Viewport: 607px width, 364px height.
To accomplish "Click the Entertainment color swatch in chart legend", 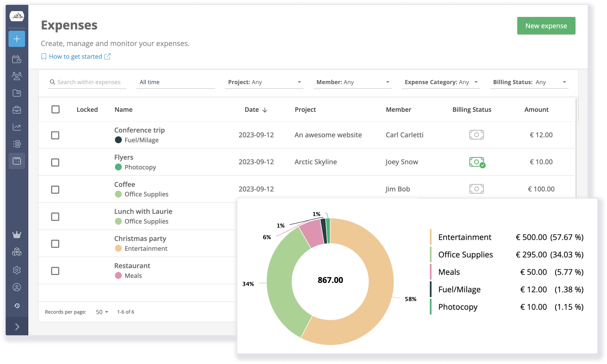I will 430,237.
